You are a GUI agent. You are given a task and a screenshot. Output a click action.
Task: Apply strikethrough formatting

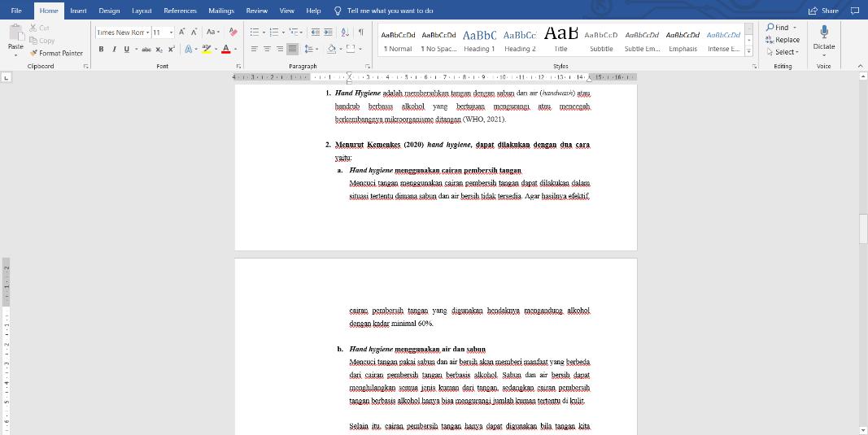point(146,50)
